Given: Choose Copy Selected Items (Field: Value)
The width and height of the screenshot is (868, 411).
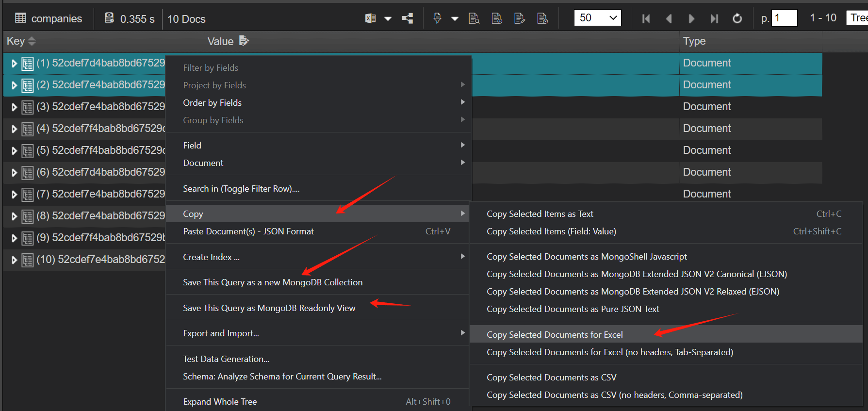Looking at the screenshot, I should point(666,231).
